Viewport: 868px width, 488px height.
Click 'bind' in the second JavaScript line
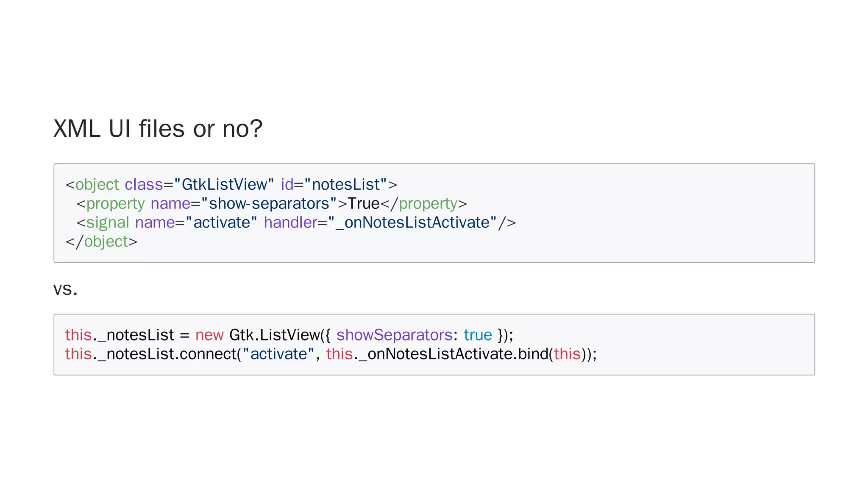(x=533, y=354)
